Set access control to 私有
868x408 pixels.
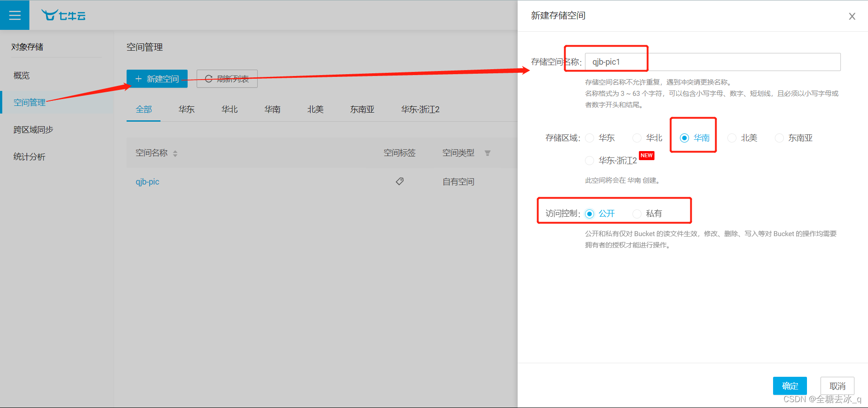click(x=637, y=213)
